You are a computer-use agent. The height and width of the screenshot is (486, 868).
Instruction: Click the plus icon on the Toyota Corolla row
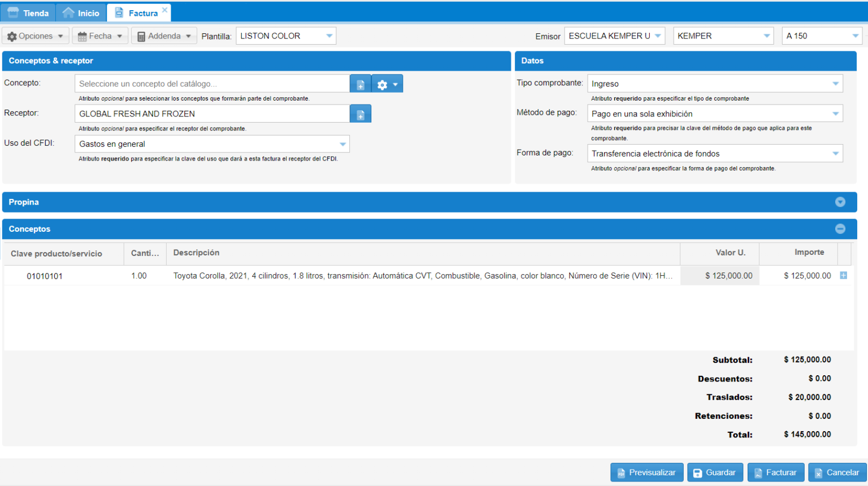pos(843,276)
